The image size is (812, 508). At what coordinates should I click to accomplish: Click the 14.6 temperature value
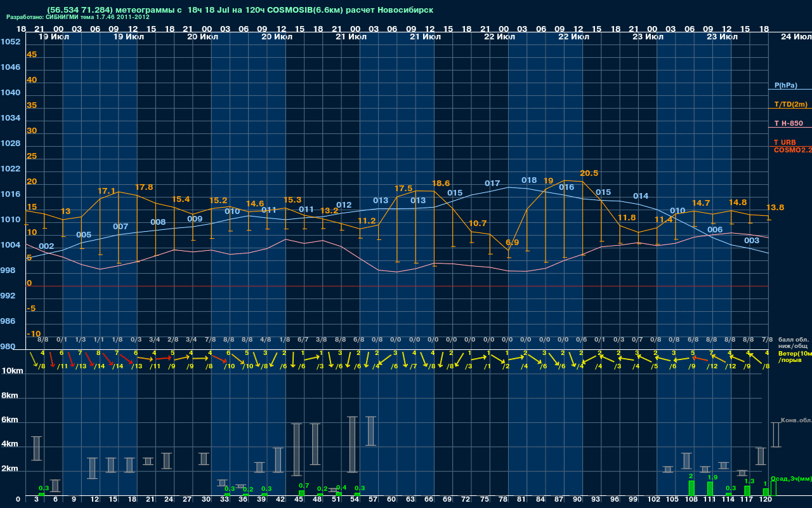click(255, 203)
